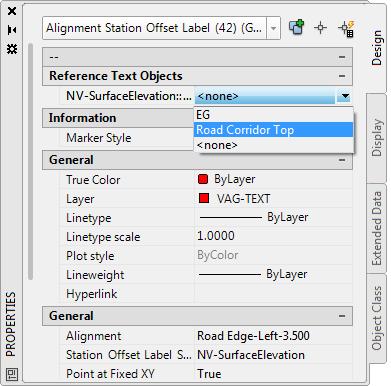The height and width of the screenshot is (386, 391).
Task: Switch to the Display tab
Action: pos(377,138)
